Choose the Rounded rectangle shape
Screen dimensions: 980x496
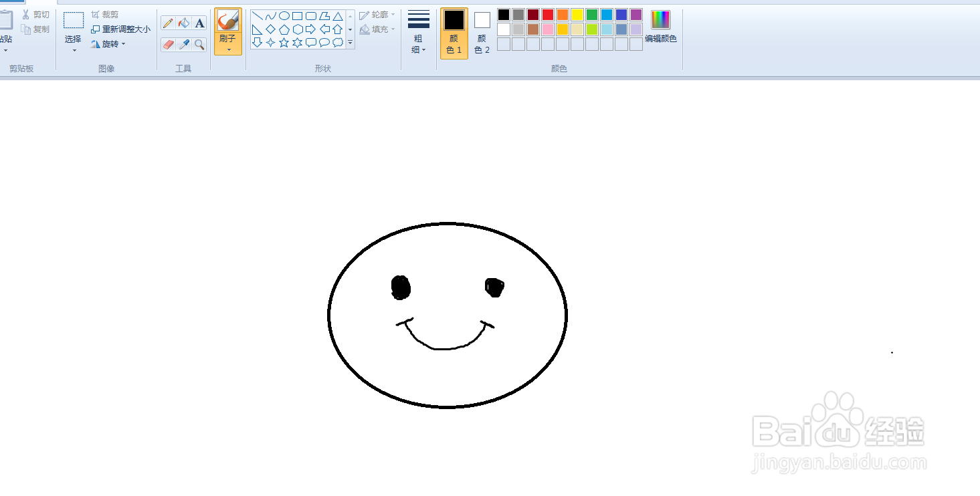coord(311,16)
